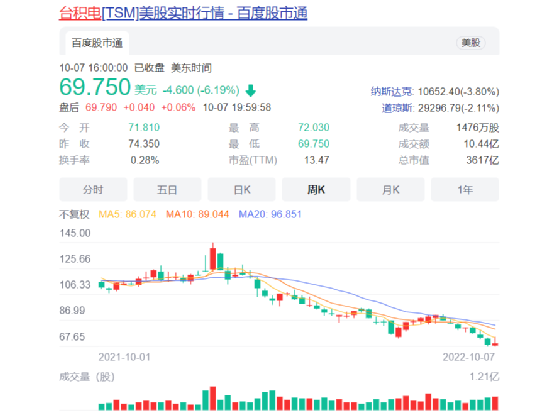This screenshot has width=553, height=417.
Task: Click the 最高 value 72.030
Action: point(314,127)
